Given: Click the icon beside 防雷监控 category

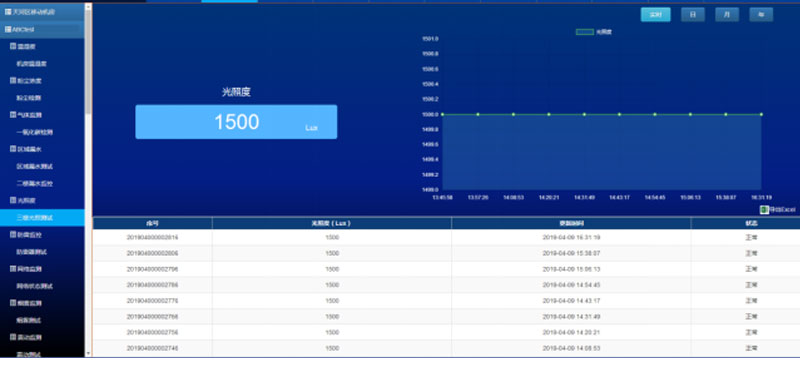Looking at the screenshot, I should [x=13, y=235].
